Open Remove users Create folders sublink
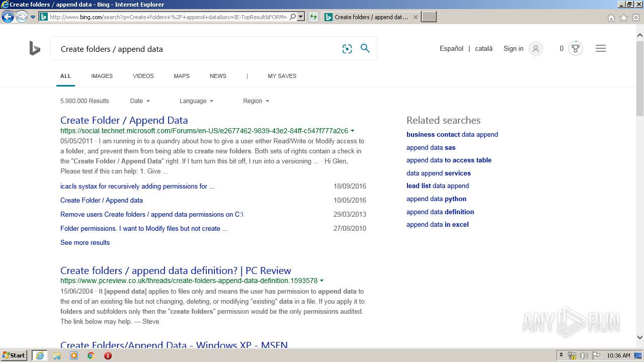The width and height of the screenshot is (644, 362). tap(152, 214)
